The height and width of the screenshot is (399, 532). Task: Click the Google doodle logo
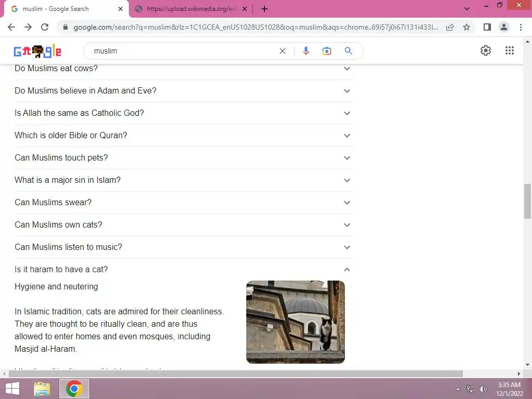[x=37, y=51]
